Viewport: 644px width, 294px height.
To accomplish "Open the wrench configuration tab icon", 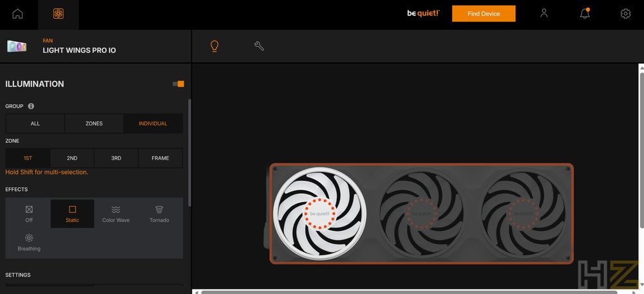I will point(259,46).
